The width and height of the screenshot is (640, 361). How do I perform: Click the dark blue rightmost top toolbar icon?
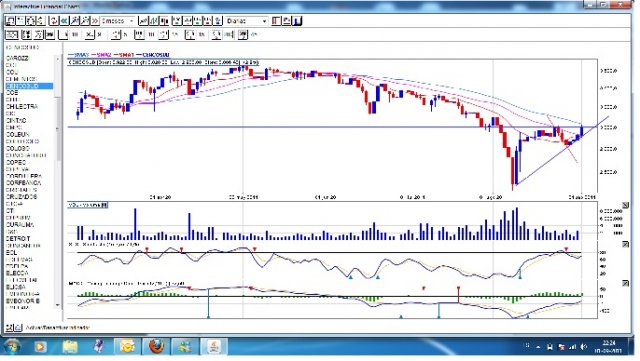coord(298,21)
